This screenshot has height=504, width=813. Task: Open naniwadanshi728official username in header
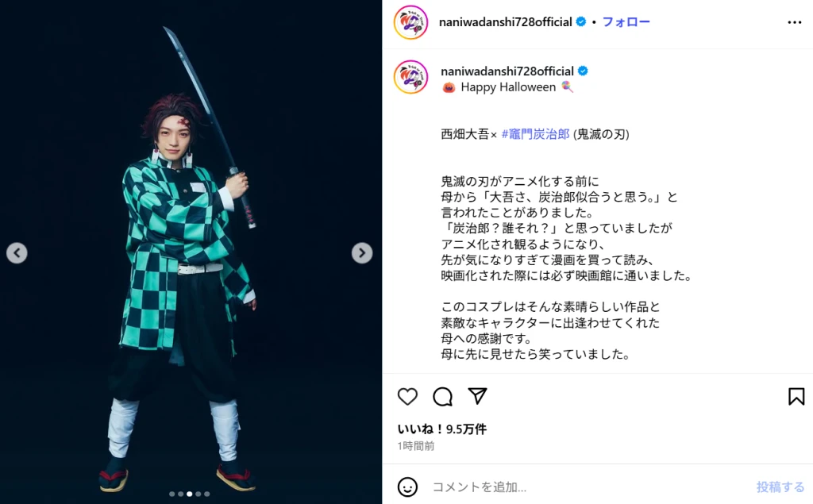[x=506, y=21]
